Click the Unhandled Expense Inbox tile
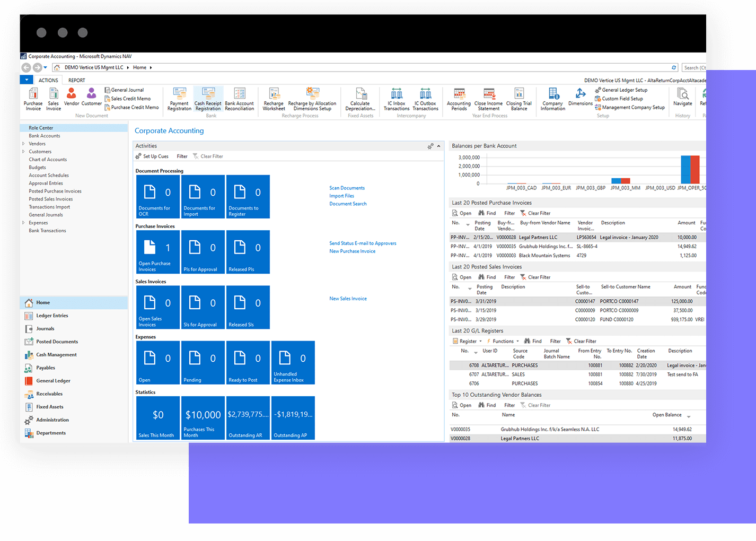756x541 pixels. 293,363
